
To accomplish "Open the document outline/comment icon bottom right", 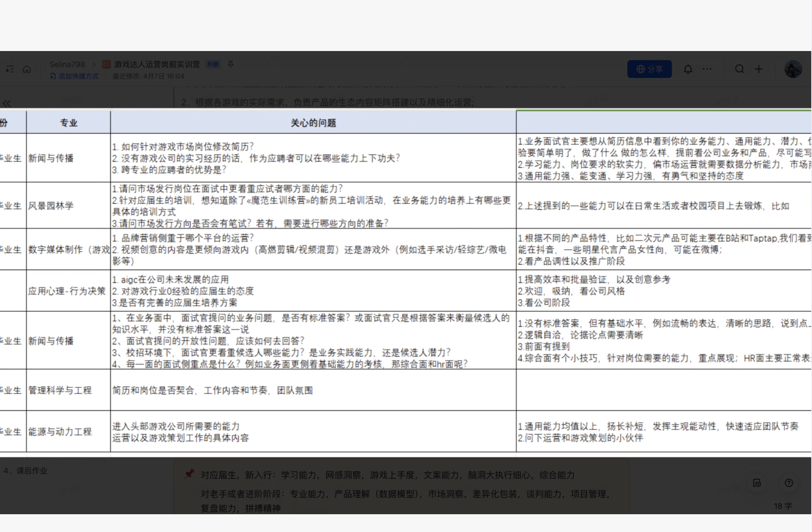I will [757, 483].
